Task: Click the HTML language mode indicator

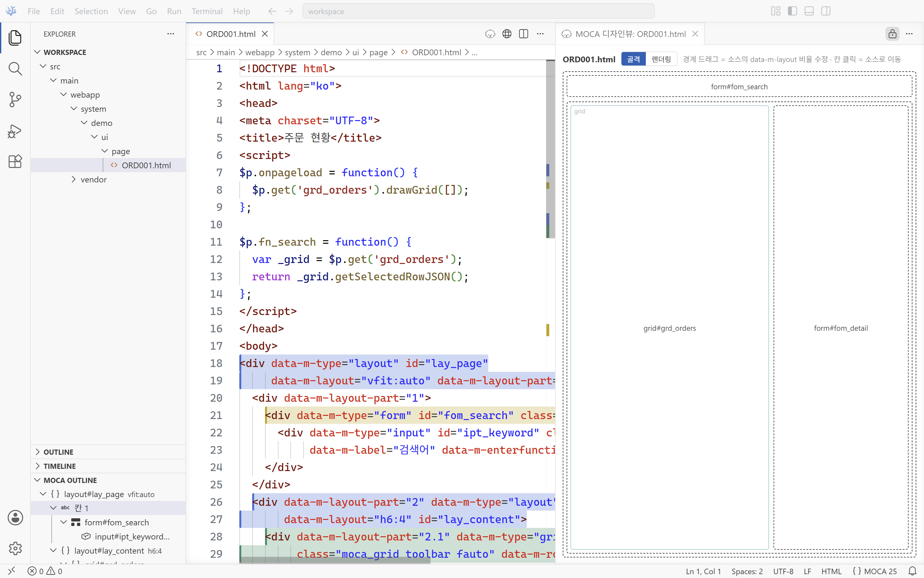Action: click(x=831, y=571)
